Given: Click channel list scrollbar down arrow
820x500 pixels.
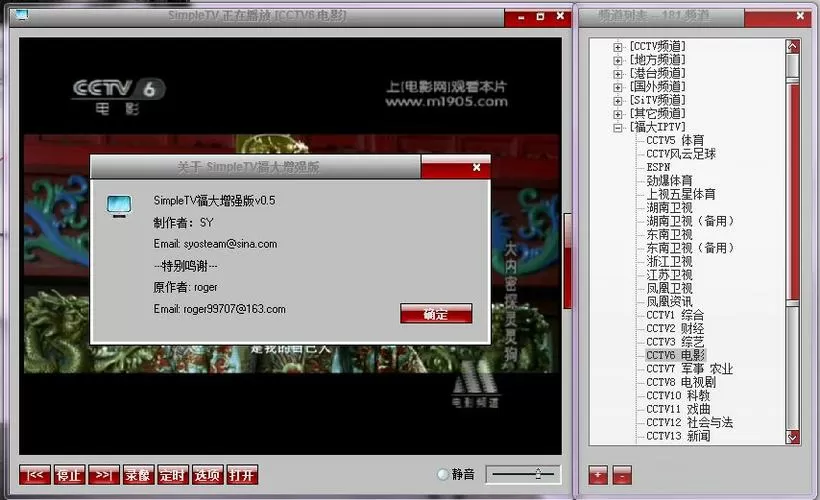Looking at the screenshot, I should tap(793, 437).
